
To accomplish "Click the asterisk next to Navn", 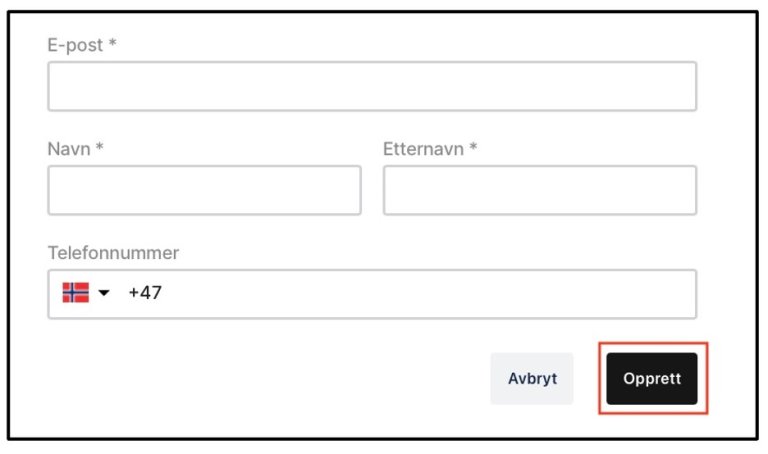I will 100,149.
